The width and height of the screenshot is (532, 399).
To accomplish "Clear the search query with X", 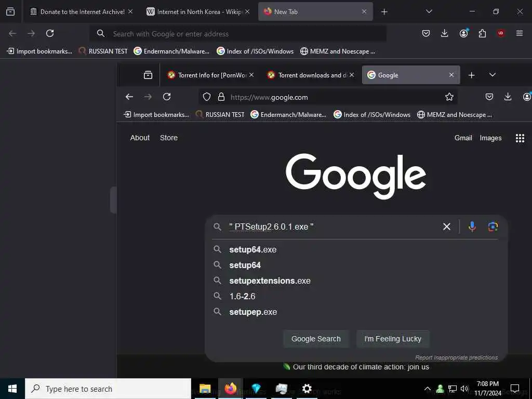I will pos(447,227).
